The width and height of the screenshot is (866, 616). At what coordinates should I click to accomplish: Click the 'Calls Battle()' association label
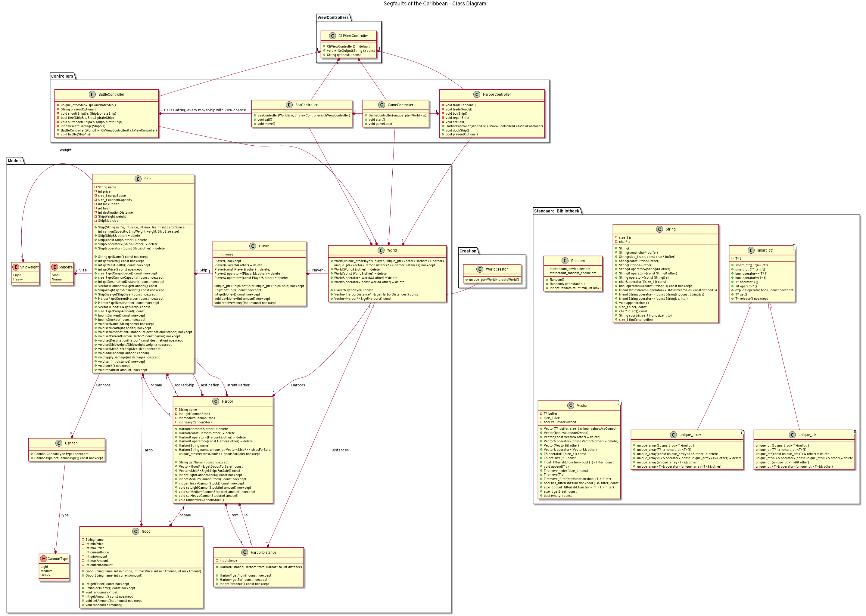pos(205,110)
